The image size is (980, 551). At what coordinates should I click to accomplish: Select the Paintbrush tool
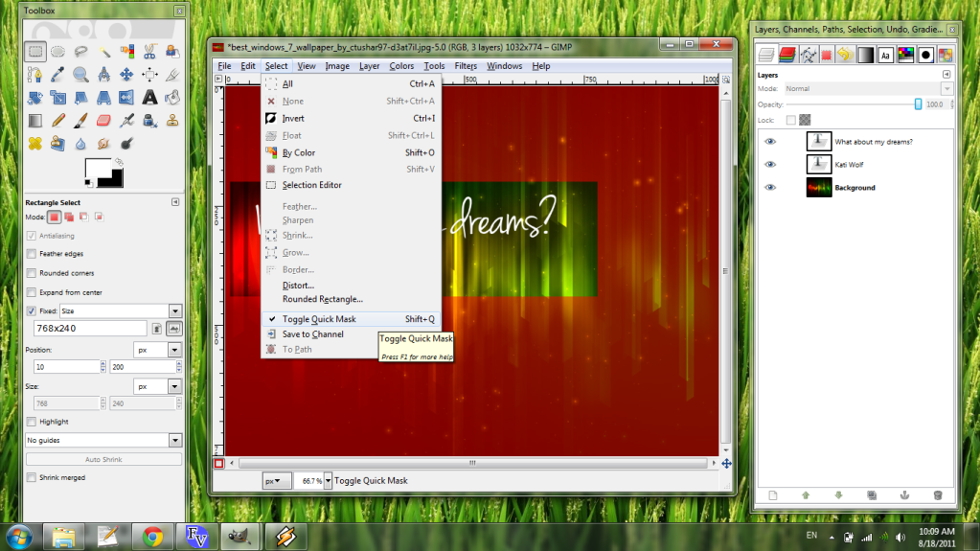(80, 120)
